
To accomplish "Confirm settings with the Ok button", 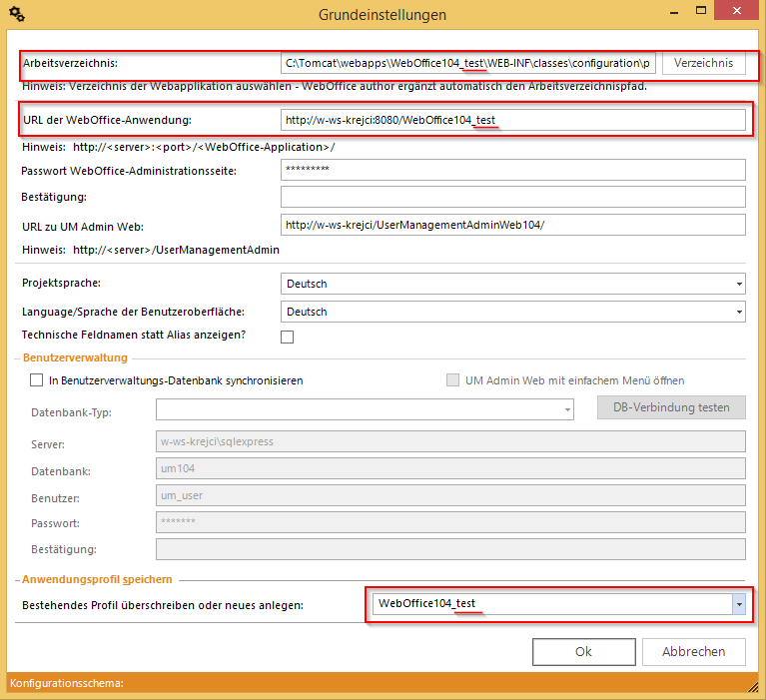I will (x=583, y=651).
